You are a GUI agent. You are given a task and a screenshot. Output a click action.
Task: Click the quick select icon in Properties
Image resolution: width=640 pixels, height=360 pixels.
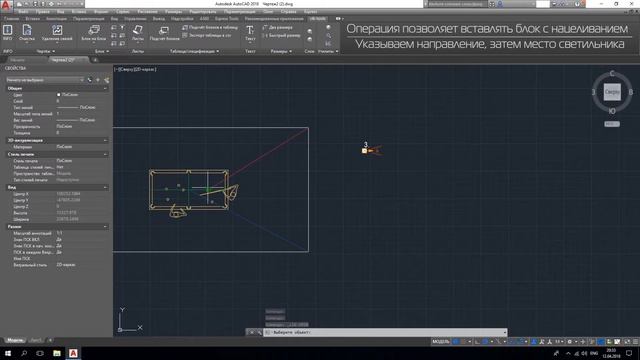point(107,80)
